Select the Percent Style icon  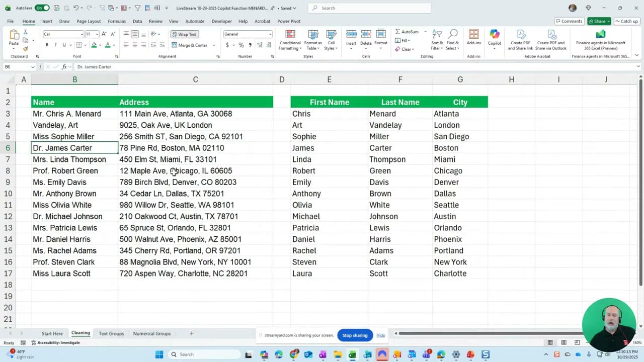[x=241, y=45]
